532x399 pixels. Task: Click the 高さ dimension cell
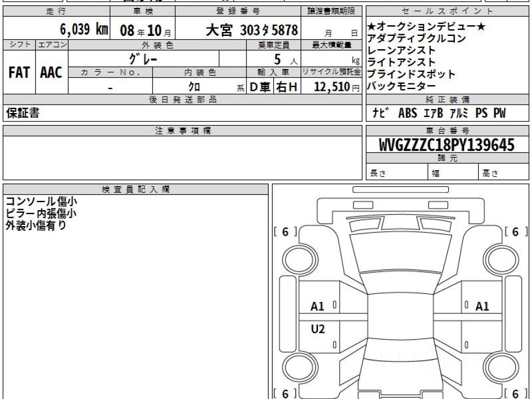pyautogui.click(x=504, y=172)
